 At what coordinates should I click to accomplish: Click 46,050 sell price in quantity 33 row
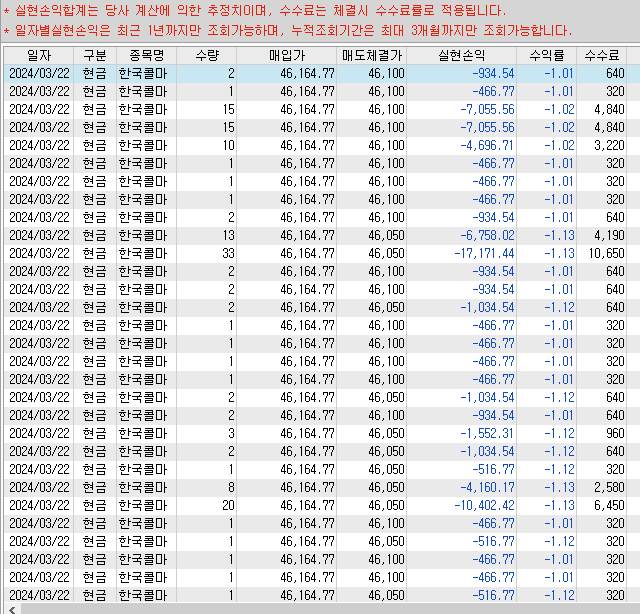[371, 254]
